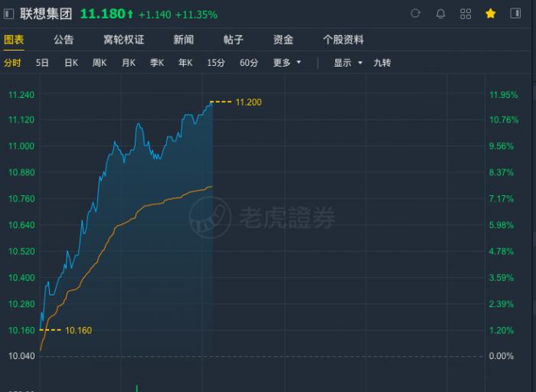The height and width of the screenshot is (392, 536).
Task: Click the 10.160 low price marker
Action: pyautogui.click(x=78, y=330)
